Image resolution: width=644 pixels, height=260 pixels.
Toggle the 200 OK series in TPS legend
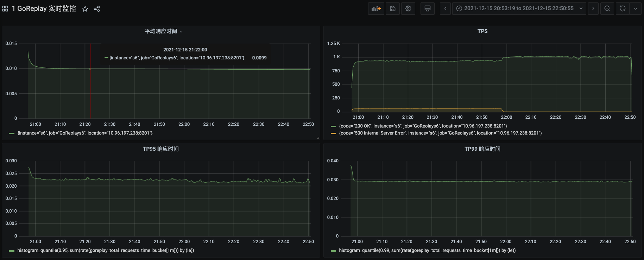[x=423, y=126]
